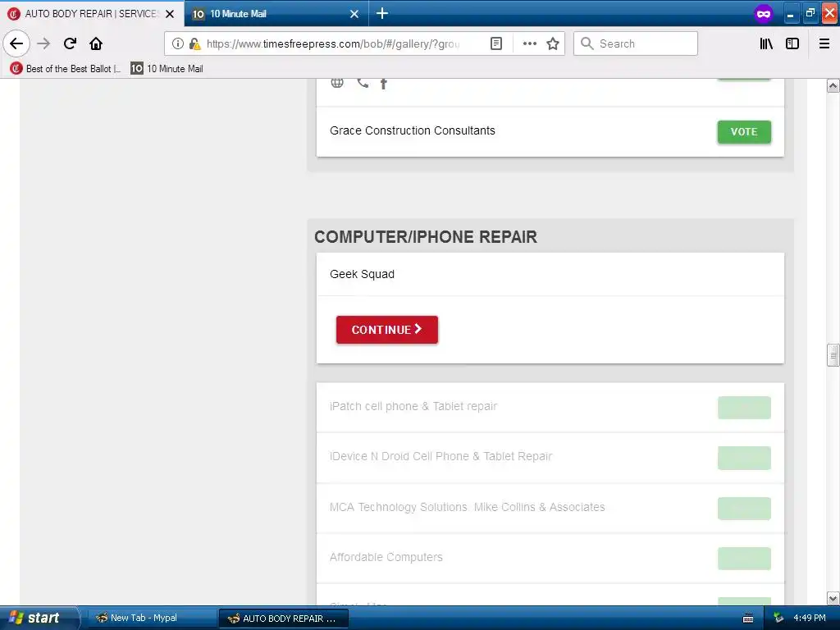Viewport: 840px width, 630px height.
Task: Click the tray icon beside the clock
Action: pyautogui.click(x=778, y=619)
